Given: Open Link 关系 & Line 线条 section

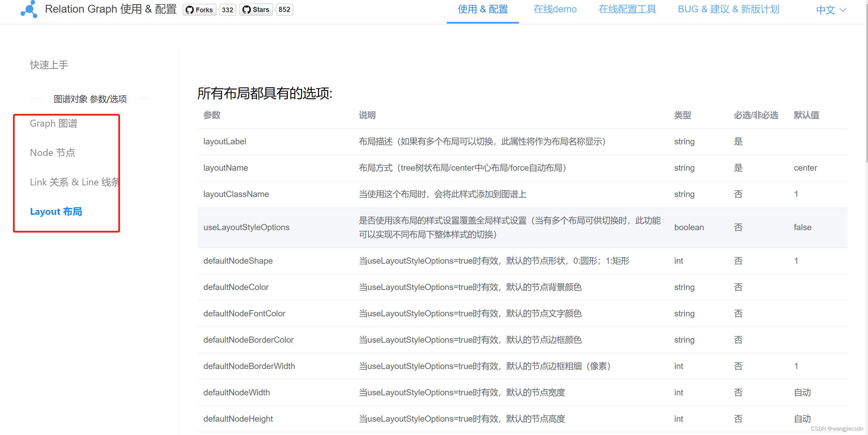Looking at the screenshot, I should click(74, 182).
